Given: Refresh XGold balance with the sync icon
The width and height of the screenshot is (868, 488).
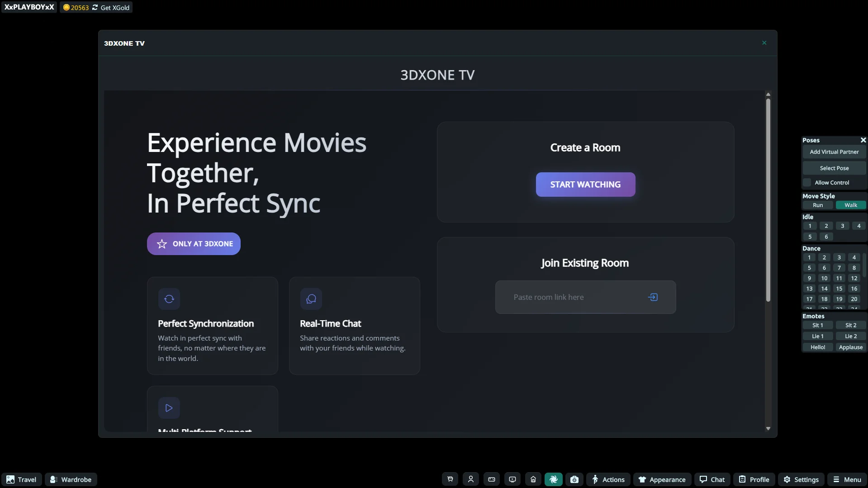Looking at the screenshot, I should [x=95, y=8].
